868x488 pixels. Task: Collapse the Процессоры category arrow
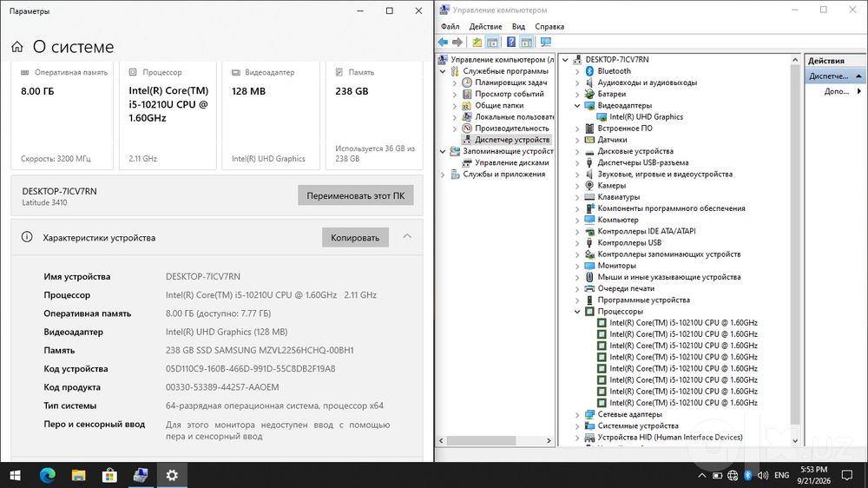(577, 312)
